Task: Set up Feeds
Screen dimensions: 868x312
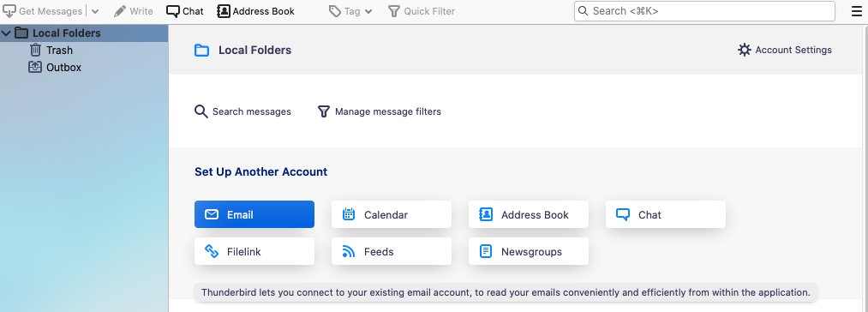Action: pyautogui.click(x=392, y=252)
